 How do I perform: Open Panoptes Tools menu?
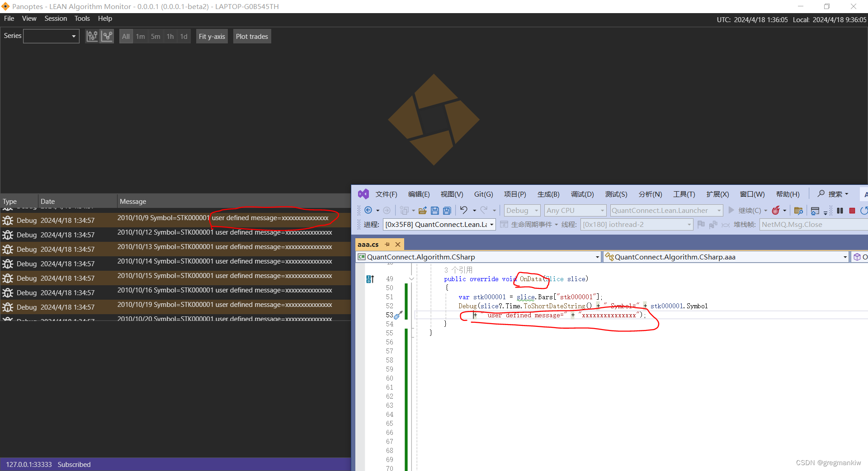[82, 19]
